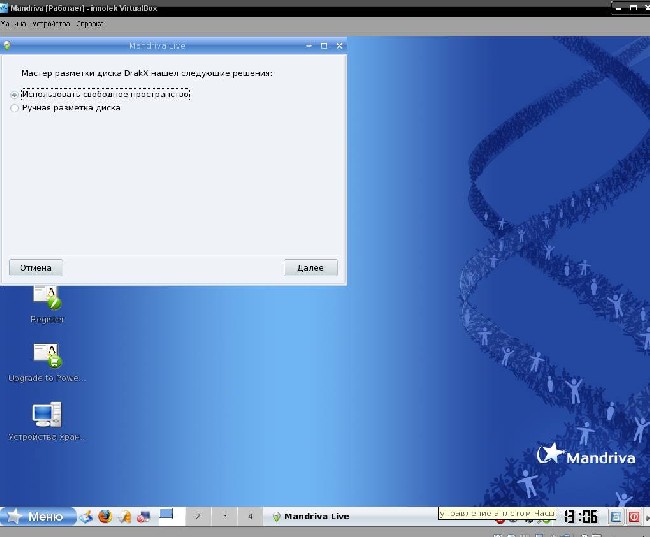Open the Upgrade to Powerpack desktop icon
This screenshot has width=650, height=537.
47,362
